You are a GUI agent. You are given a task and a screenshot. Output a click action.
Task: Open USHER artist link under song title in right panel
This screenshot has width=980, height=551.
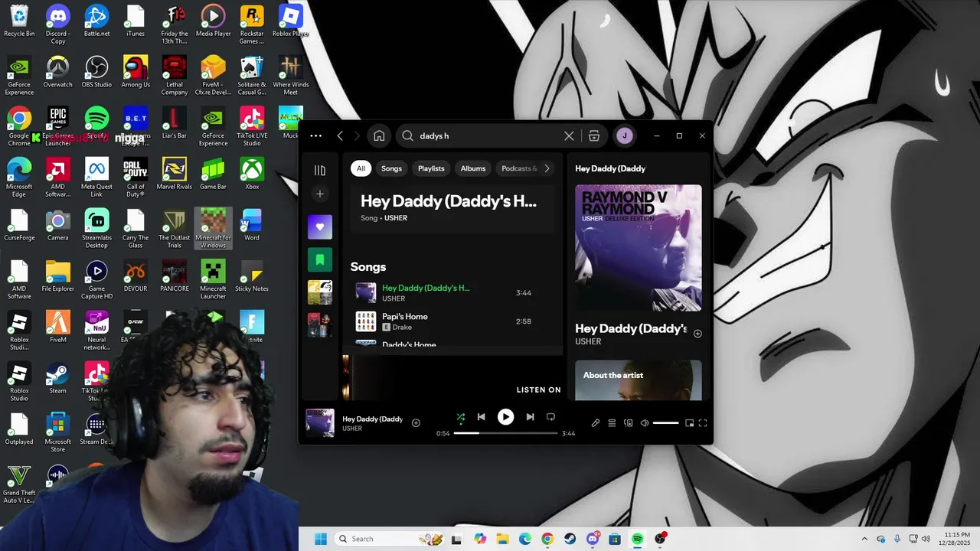click(x=588, y=341)
